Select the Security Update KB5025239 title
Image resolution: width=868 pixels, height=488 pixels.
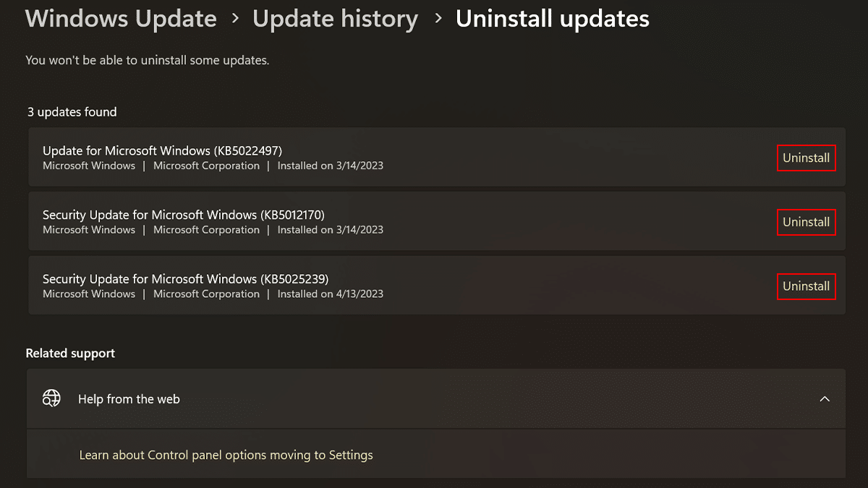(185, 278)
